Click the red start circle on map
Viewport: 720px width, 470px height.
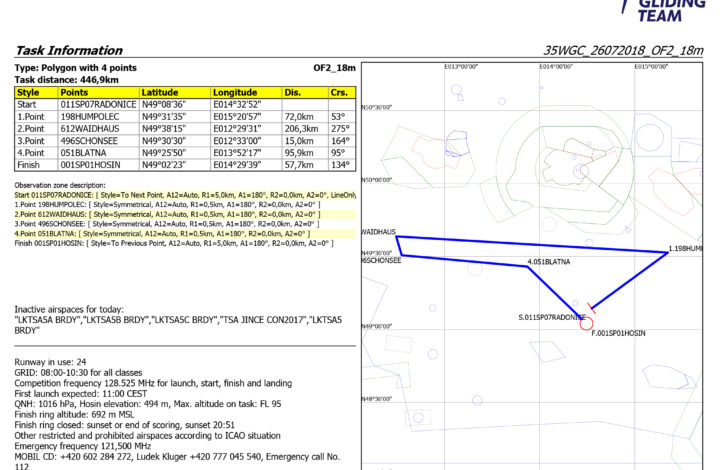[586, 322]
